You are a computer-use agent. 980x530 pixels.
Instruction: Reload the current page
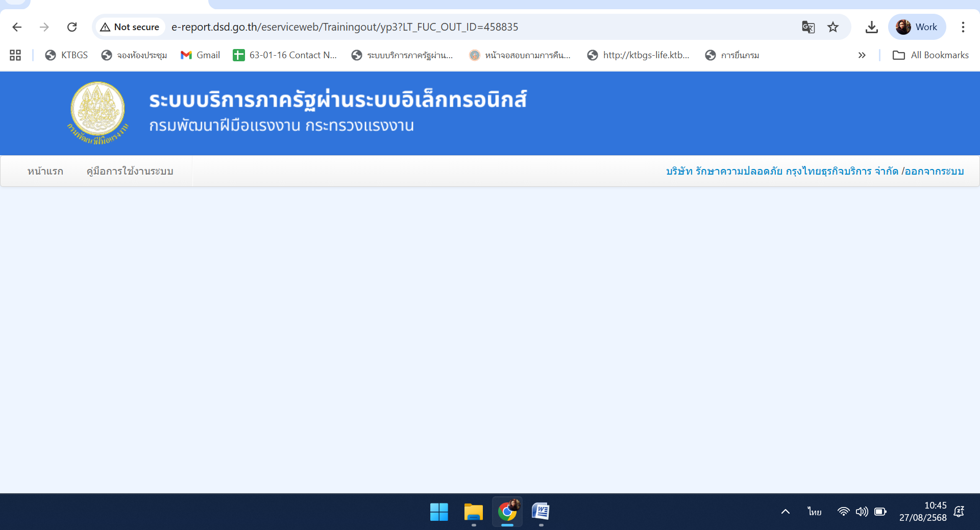(x=72, y=27)
